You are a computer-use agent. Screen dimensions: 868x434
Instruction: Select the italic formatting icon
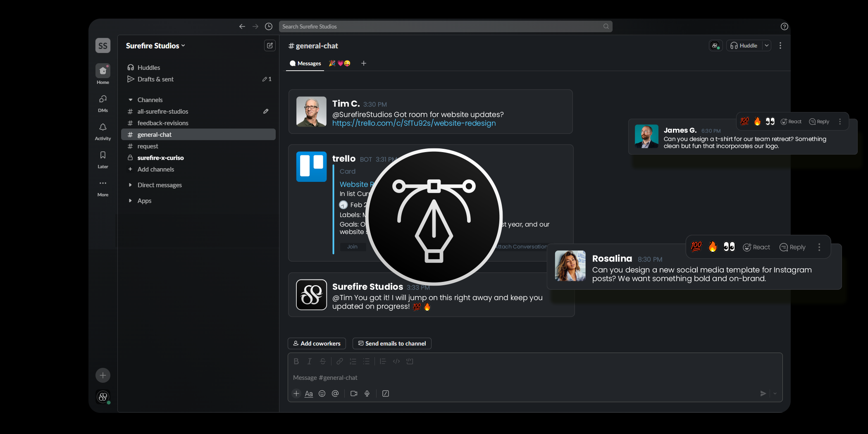(309, 361)
